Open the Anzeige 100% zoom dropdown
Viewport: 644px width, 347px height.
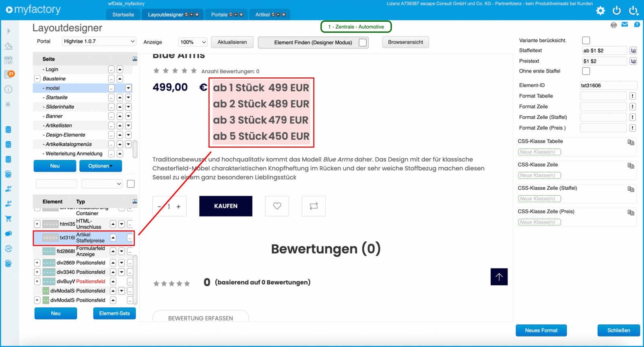[x=193, y=42]
